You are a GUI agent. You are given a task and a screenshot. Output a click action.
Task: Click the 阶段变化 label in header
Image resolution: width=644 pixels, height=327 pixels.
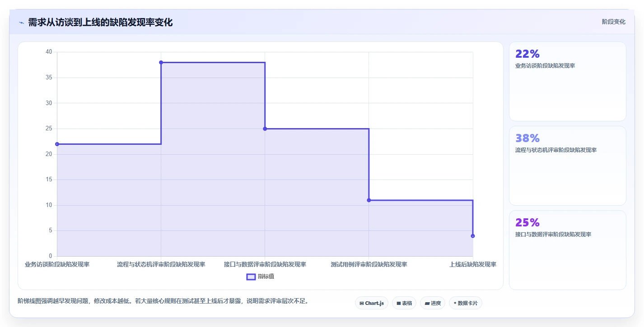pyautogui.click(x=614, y=22)
